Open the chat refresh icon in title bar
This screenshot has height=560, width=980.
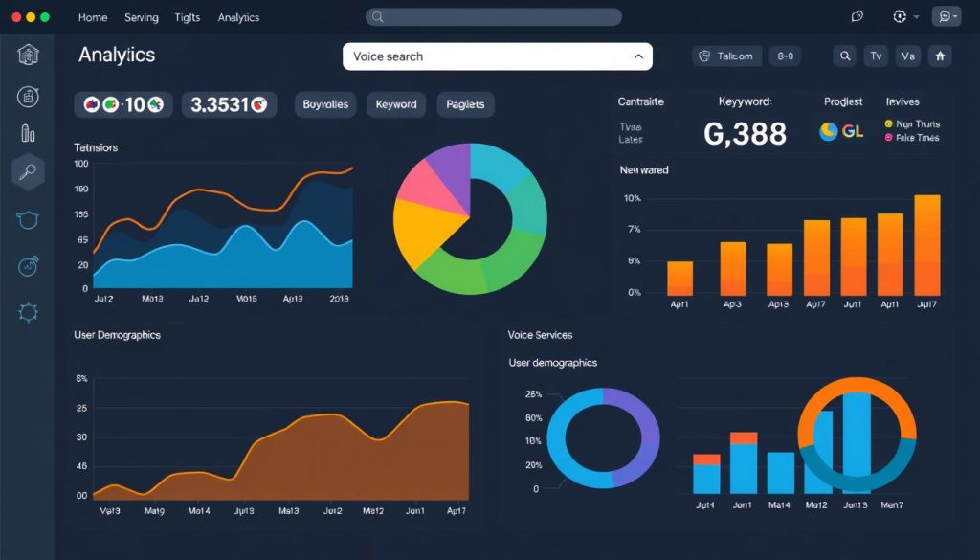coord(857,17)
